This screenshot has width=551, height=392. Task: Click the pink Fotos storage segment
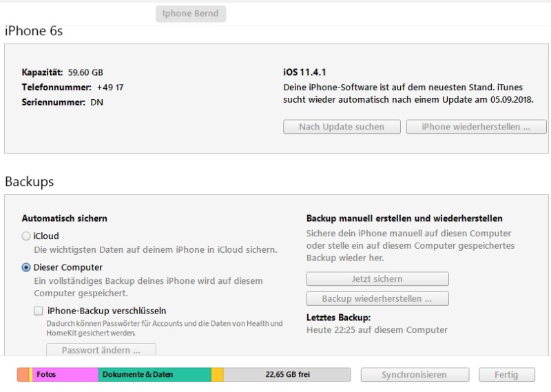[65, 375]
